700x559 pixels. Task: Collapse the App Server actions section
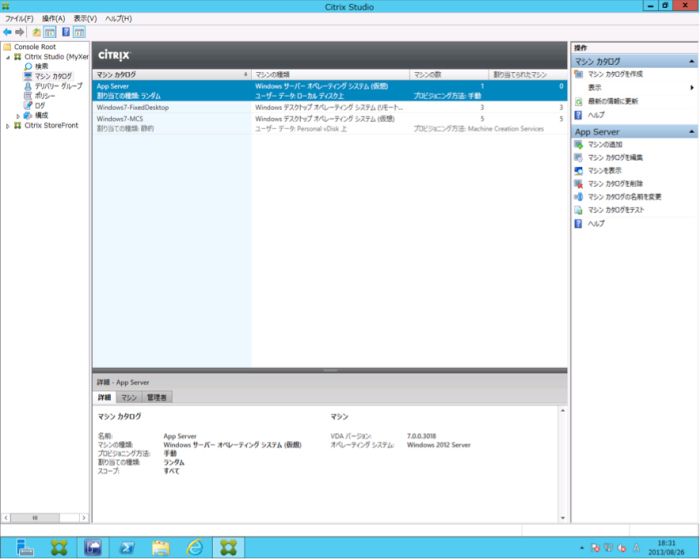(x=692, y=132)
